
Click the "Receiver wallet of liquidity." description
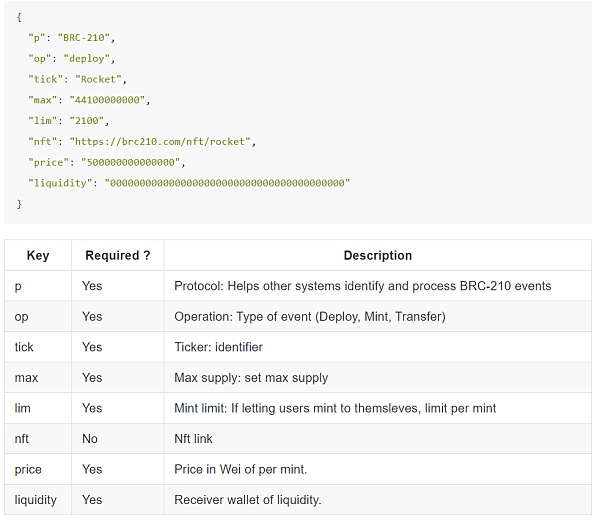(248, 500)
